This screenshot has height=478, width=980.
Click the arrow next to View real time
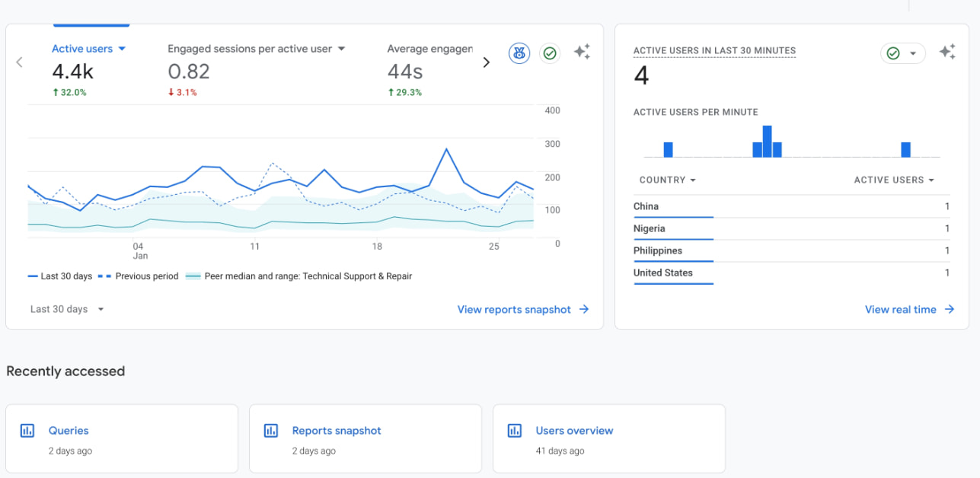(x=950, y=309)
